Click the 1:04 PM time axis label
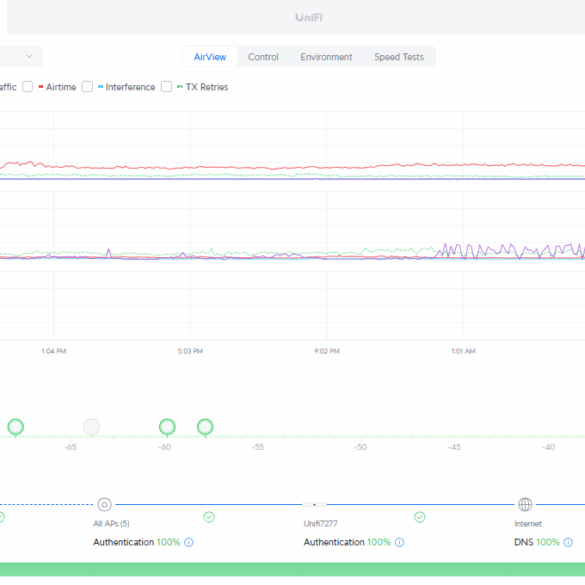This screenshot has height=585, width=585. (54, 351)
